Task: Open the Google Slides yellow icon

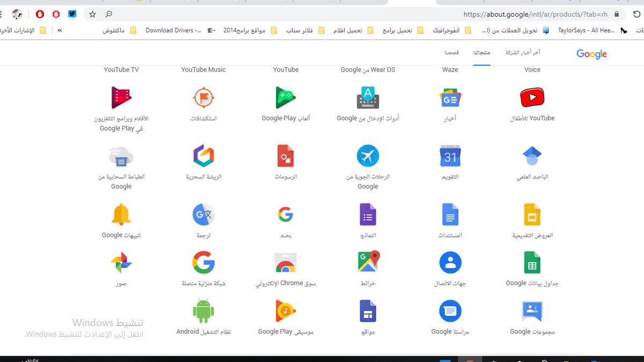Action: tap(532, 215)
